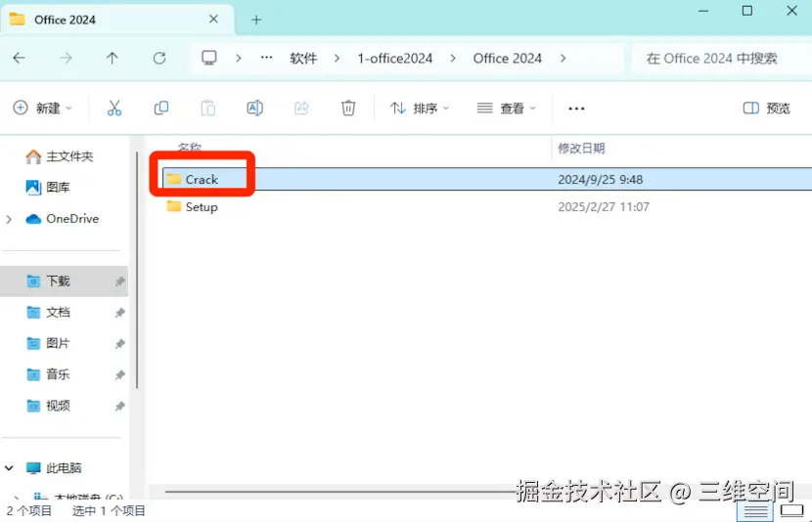812x522 pixels.
Task: Click the Office 2024 window tab
Action: 117,20
